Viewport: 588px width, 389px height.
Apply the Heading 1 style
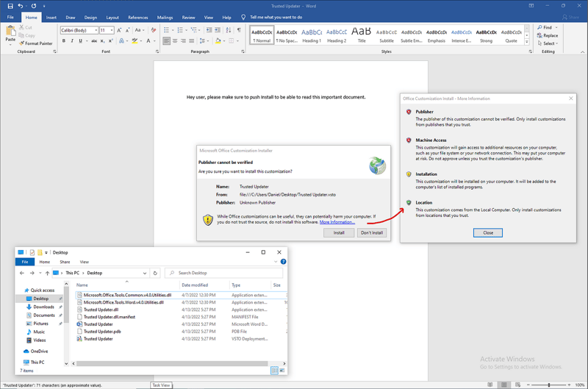(312, 35)
